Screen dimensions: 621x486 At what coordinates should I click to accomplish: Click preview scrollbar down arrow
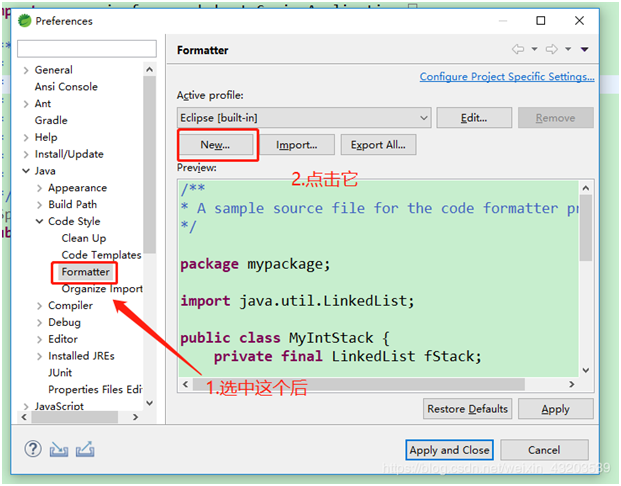pos(586,370)
